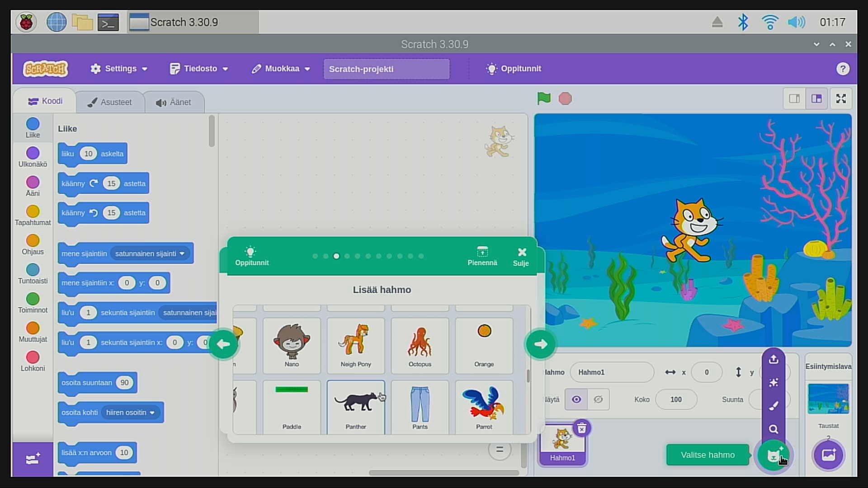Click the lisää x:n arvoon 10 block

97,453
